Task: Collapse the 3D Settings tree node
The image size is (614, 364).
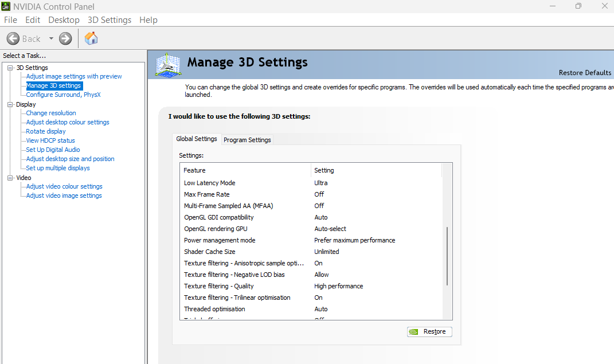Action: [x=10, y=68]
